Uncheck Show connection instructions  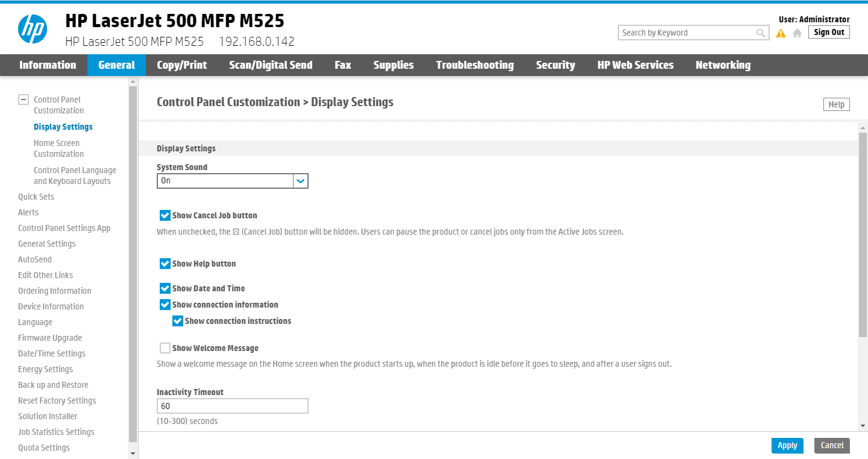pos(178,321)
